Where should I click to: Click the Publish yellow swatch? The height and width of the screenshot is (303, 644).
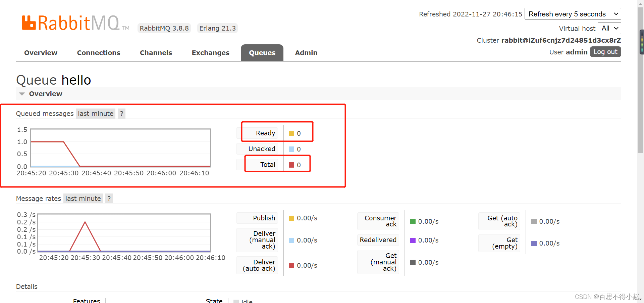[x=291, y=218]
